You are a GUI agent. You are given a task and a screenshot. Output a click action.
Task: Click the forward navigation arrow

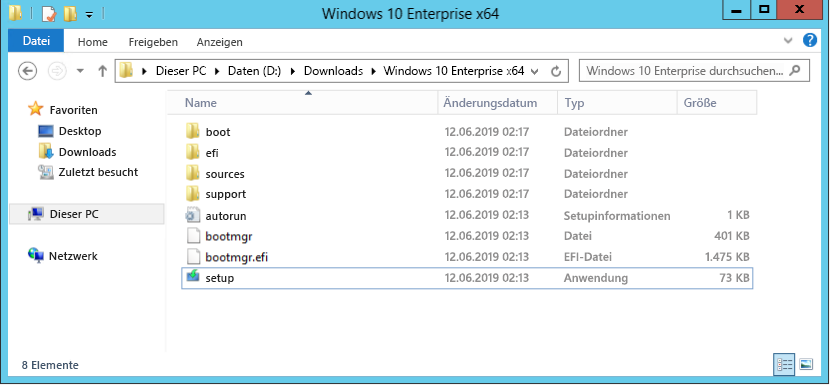[x=57, y=71]
